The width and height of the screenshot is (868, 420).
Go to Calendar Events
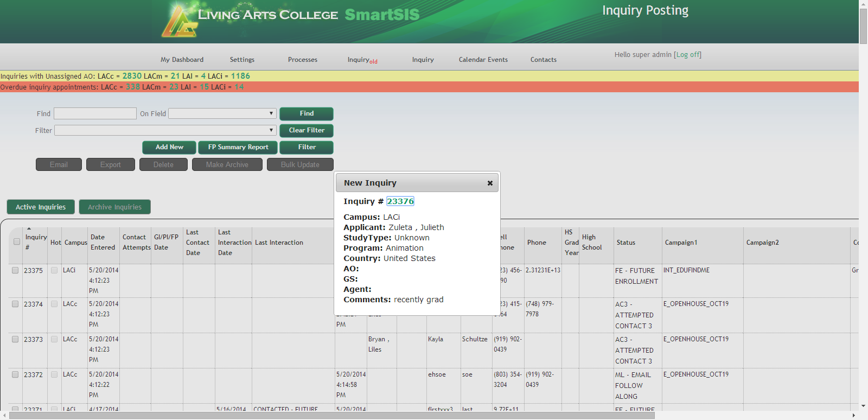pos(483,60)
